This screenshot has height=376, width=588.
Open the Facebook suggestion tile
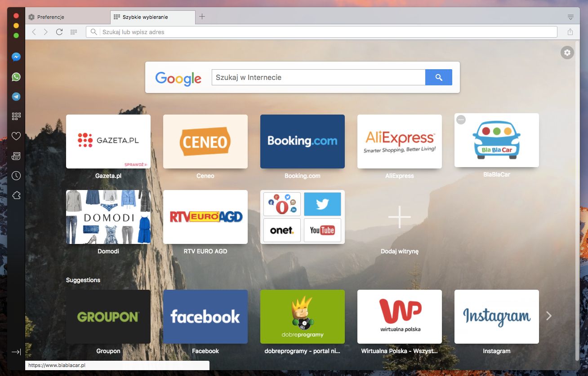tap(205, 317)
